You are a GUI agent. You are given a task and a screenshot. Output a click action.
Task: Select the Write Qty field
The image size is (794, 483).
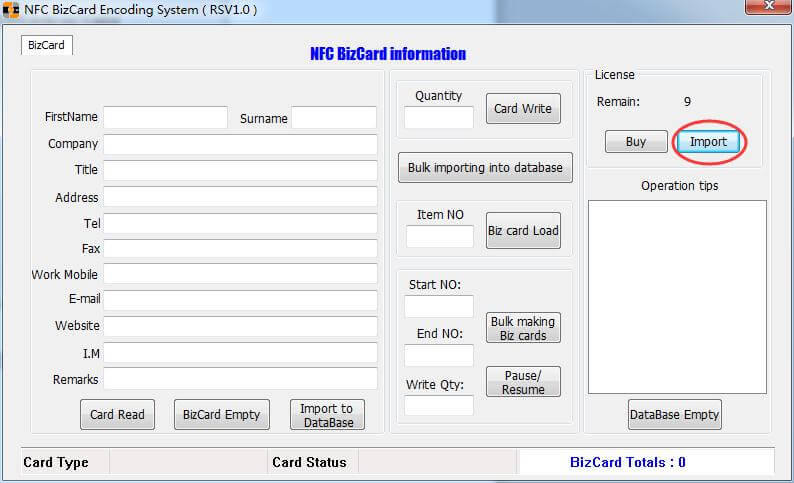[439, 406]
